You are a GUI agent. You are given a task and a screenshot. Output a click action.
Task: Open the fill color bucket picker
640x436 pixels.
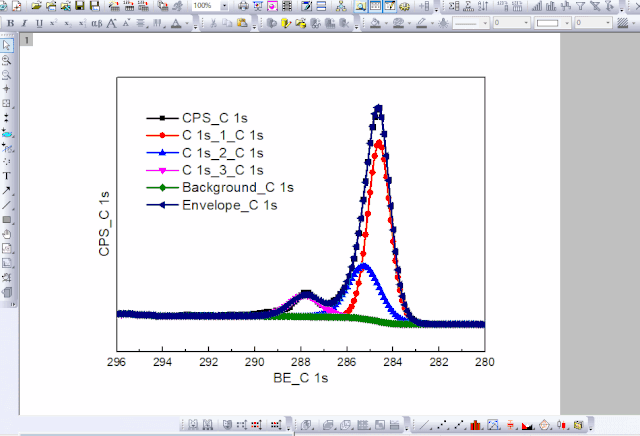(x=375, y=21)
